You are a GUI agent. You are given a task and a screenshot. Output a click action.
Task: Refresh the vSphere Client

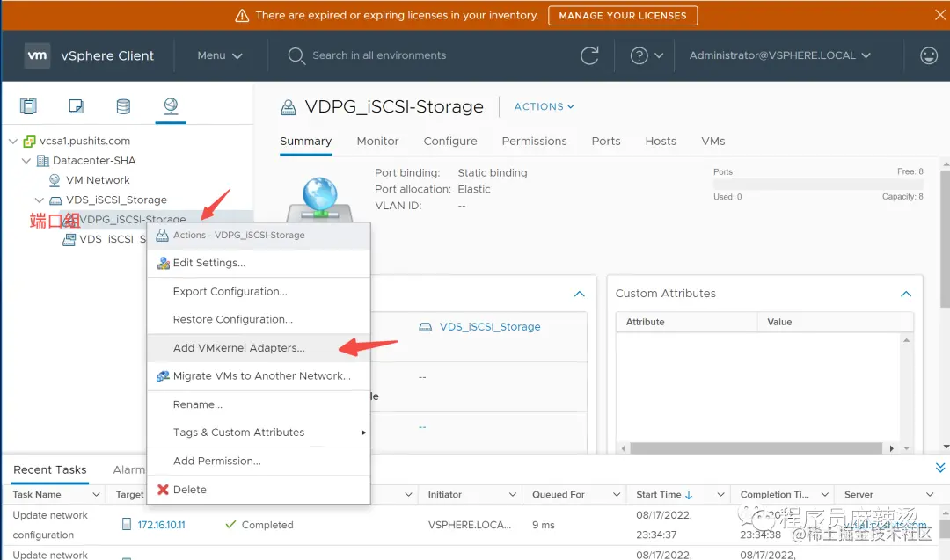(589, 55)
